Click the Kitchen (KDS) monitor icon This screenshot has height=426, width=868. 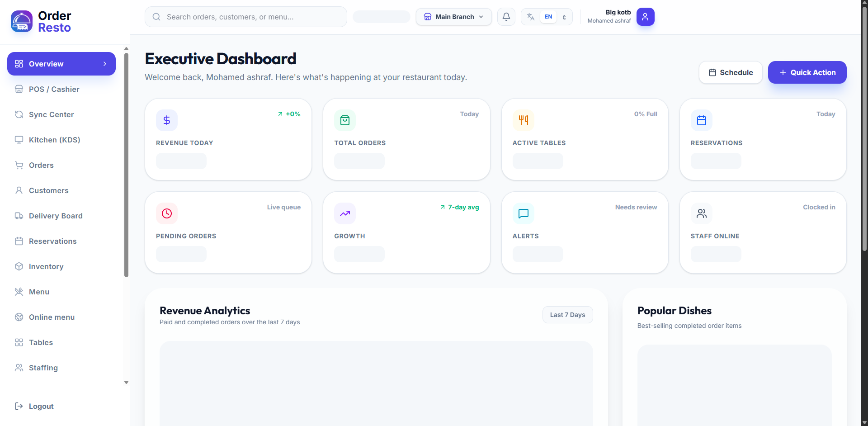tap(19, 140)
